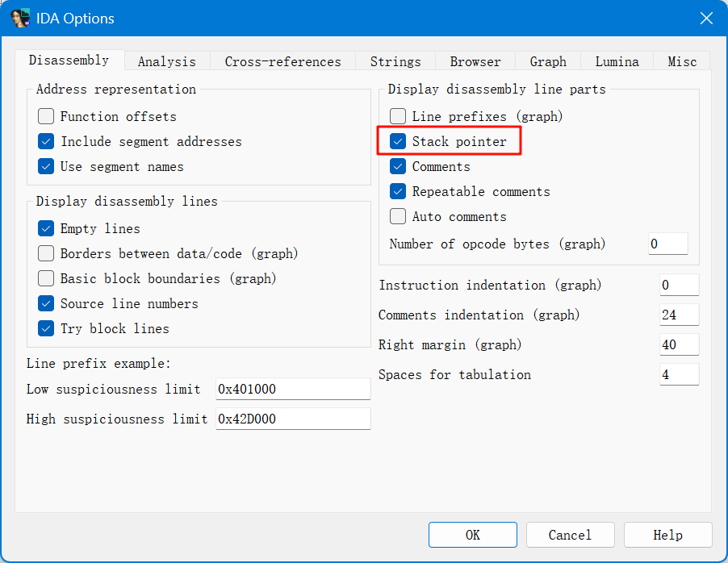Open the Misc tab

point(682,62)
